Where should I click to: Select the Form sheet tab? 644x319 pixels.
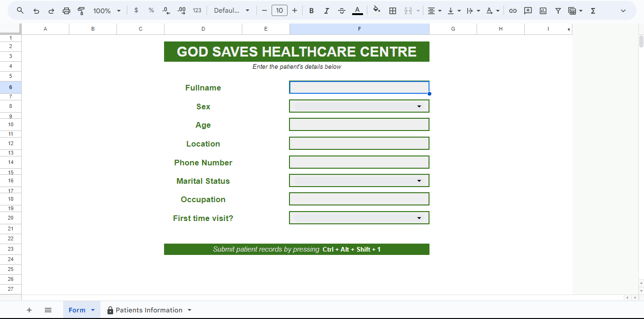[x=77, y=310]
